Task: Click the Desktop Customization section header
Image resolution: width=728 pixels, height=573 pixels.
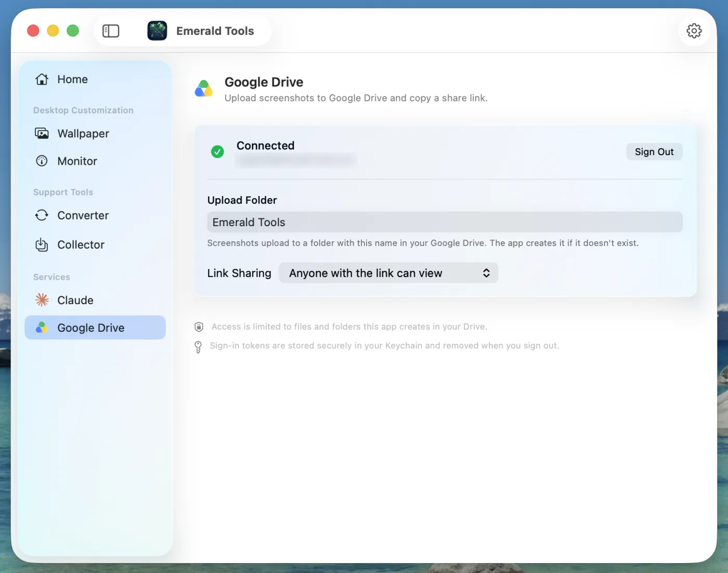Action: [x=83, y=110]
